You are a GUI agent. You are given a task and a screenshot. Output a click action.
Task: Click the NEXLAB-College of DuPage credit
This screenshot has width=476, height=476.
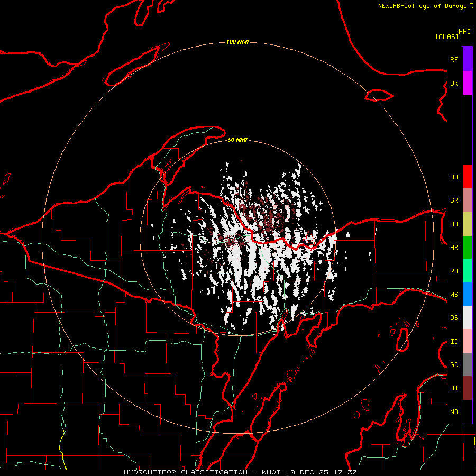click(425, 6)
